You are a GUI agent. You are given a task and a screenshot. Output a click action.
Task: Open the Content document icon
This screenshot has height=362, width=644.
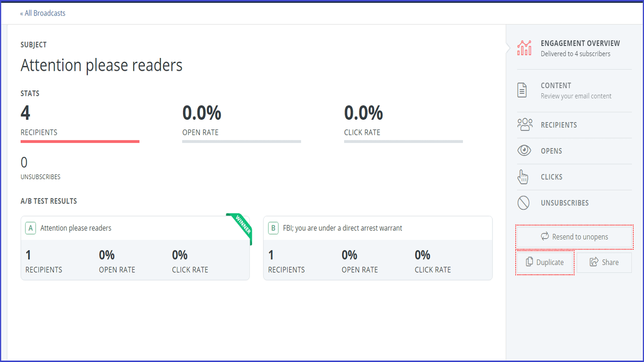522,90
